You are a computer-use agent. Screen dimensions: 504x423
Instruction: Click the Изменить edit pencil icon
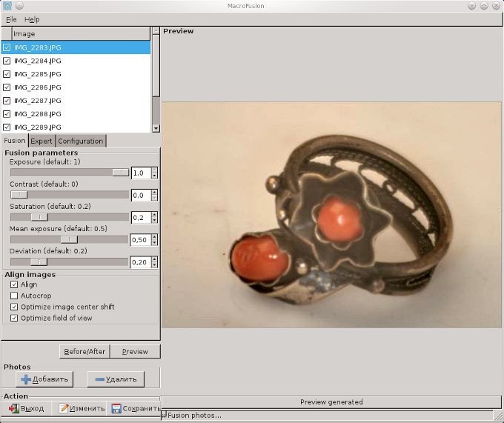pos(64,408)
